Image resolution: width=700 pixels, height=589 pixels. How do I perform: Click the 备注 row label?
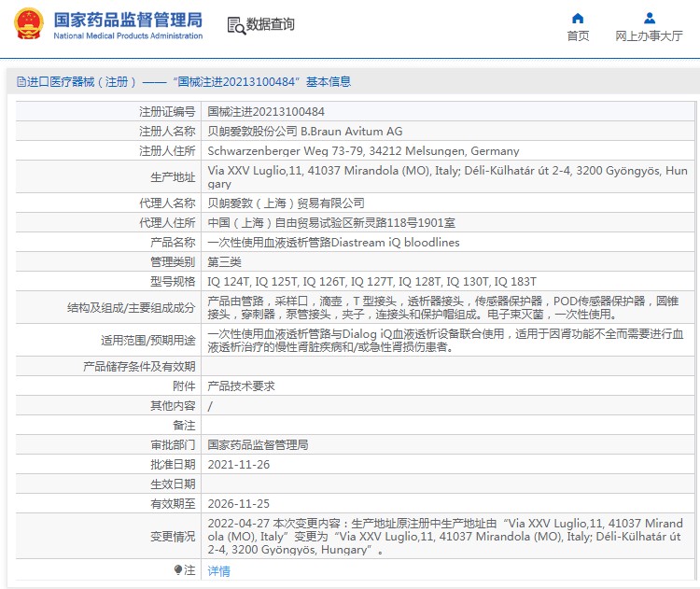point(184,426)
